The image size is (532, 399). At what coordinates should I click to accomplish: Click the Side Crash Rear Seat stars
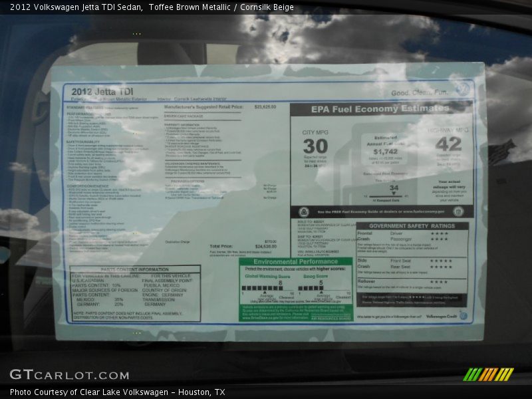click(441, 267)
